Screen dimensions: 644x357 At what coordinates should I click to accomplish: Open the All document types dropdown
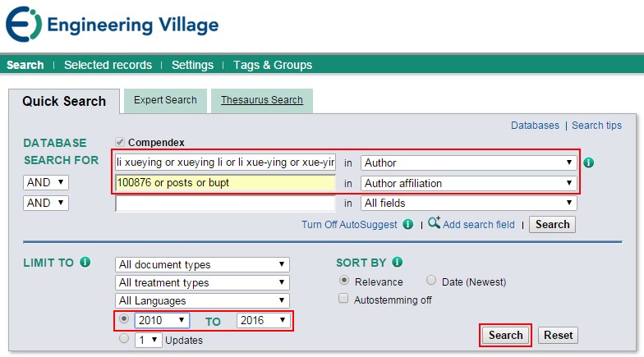point(202,264)
